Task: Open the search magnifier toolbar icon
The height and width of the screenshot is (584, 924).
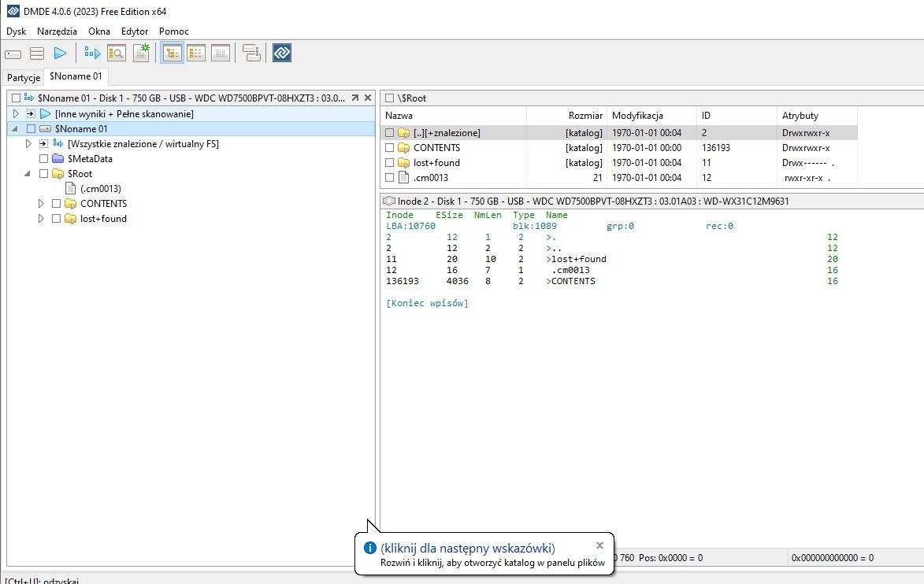Action: pyautogui.click(x=117, y=54)
